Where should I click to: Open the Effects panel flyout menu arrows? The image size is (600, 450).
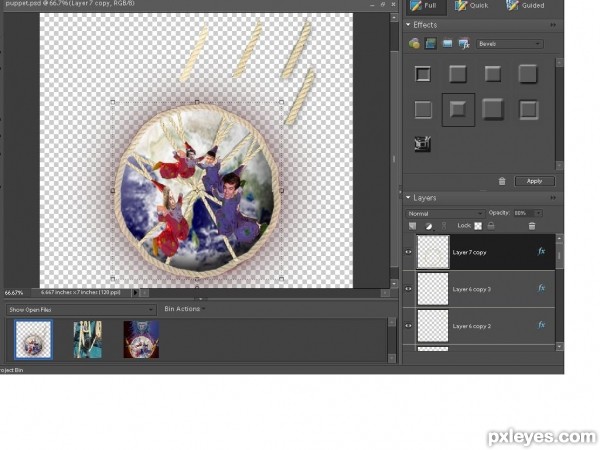[553, 25]
